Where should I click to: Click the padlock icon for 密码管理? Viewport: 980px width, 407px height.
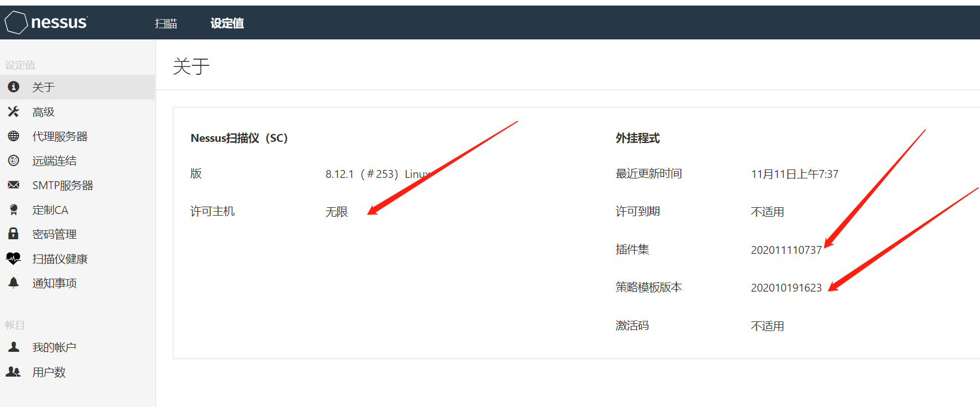click(14, 234)
